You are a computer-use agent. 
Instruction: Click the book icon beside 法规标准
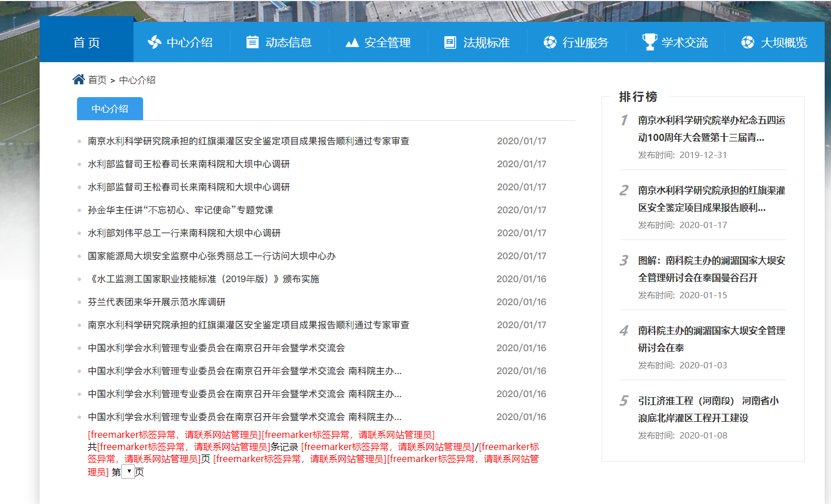451,43
